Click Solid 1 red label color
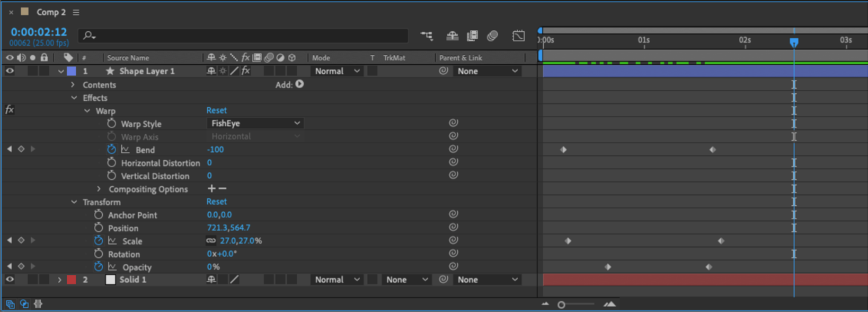868x312 pixels. click(x=72, y=279)
